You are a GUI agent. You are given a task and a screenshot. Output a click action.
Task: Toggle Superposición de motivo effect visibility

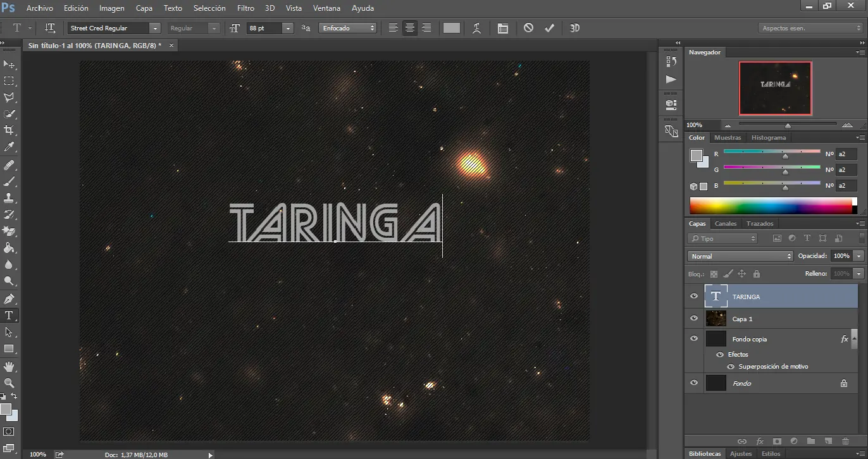point(731,366)
